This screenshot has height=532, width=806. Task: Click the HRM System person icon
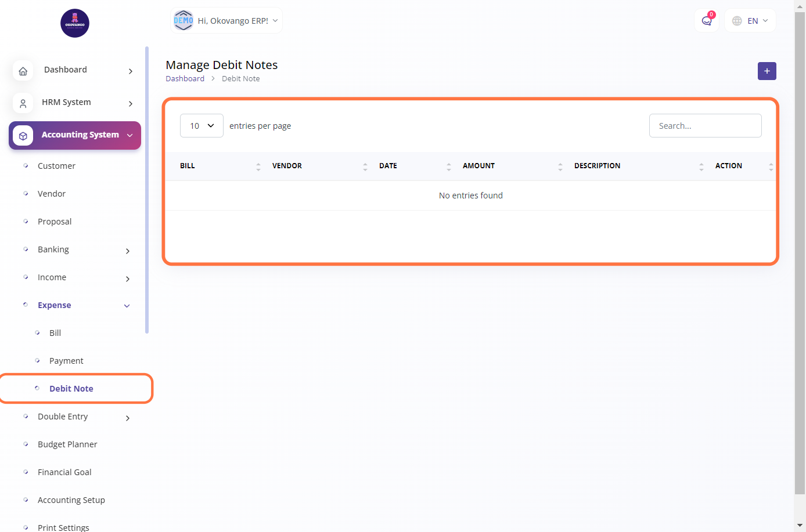pos(23,103)
